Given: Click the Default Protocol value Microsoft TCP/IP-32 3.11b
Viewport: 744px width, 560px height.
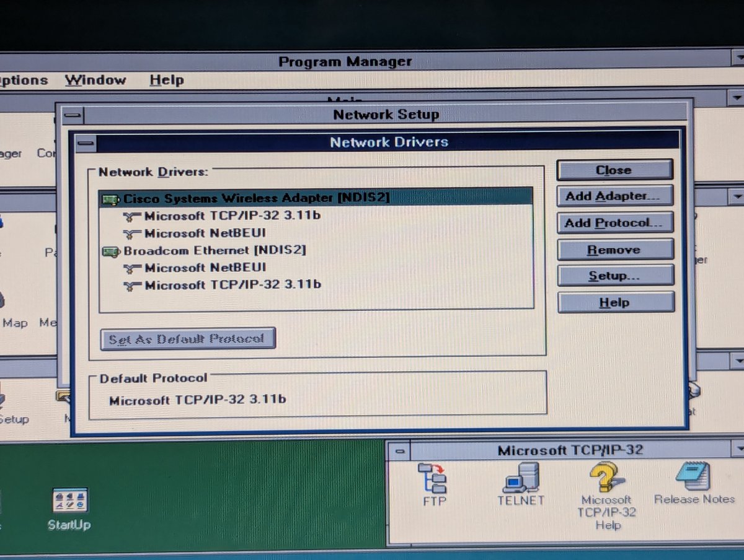Looking at the screenshot, I should [x=198, y=400].
